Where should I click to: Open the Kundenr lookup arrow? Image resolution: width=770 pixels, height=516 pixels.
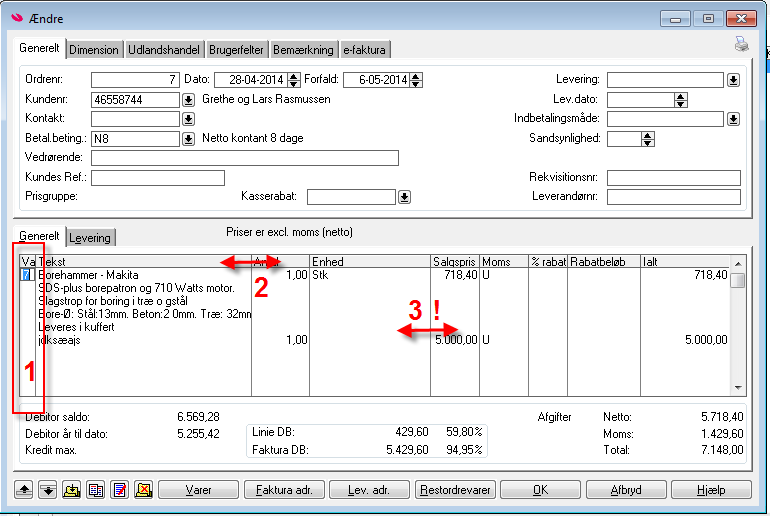pyautogui.click(x=188, y=100)
